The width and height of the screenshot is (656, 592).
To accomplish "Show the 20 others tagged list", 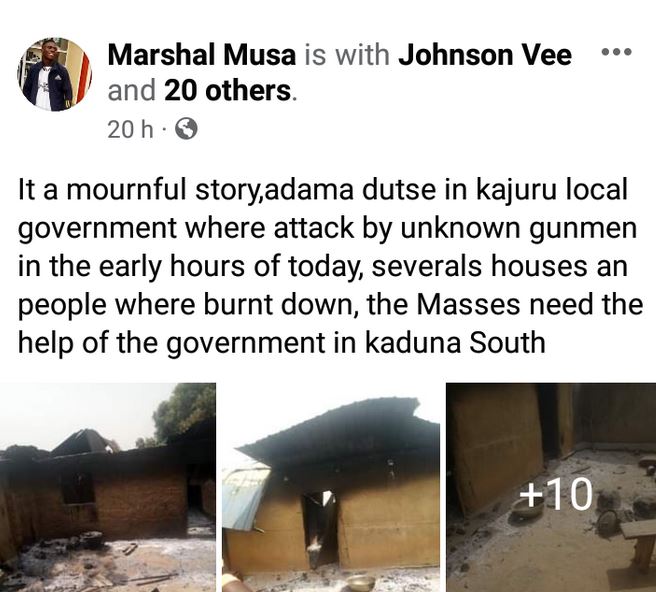I will [228, 90].
